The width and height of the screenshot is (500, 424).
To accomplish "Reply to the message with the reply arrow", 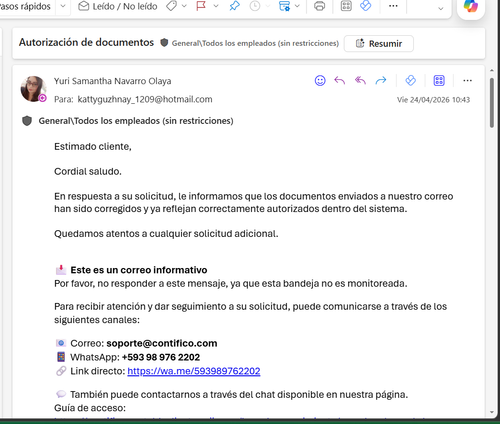I will click(x=340, y=81).
